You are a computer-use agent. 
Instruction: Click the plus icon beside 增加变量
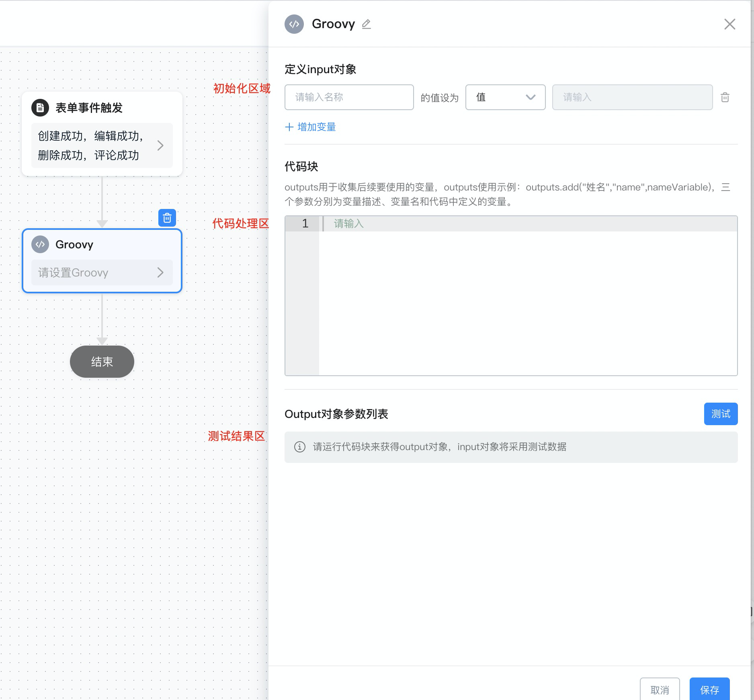point(289,127)
